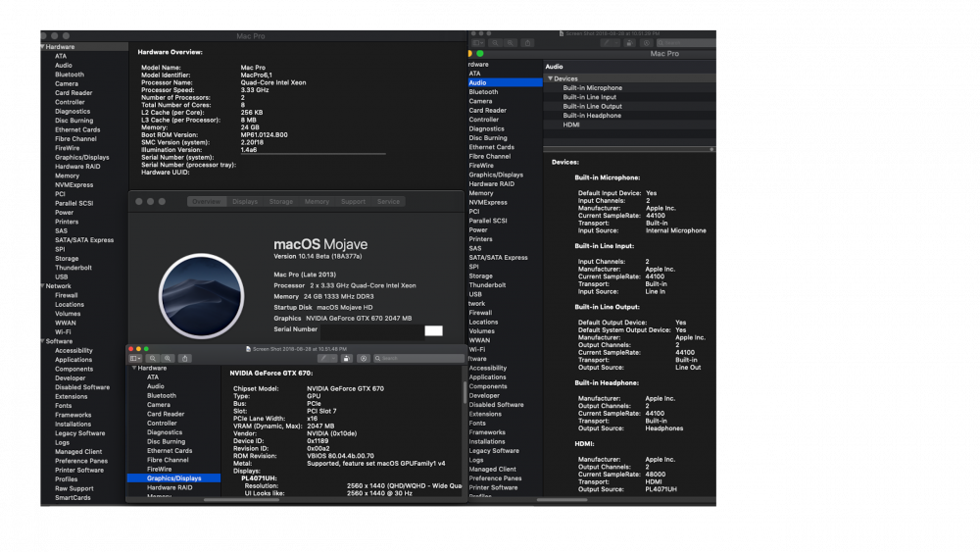This screenshot has width=980, height=552.
Task: Click search field in 10.51.29 PM Preview window
Action: (x=686, y=42)
